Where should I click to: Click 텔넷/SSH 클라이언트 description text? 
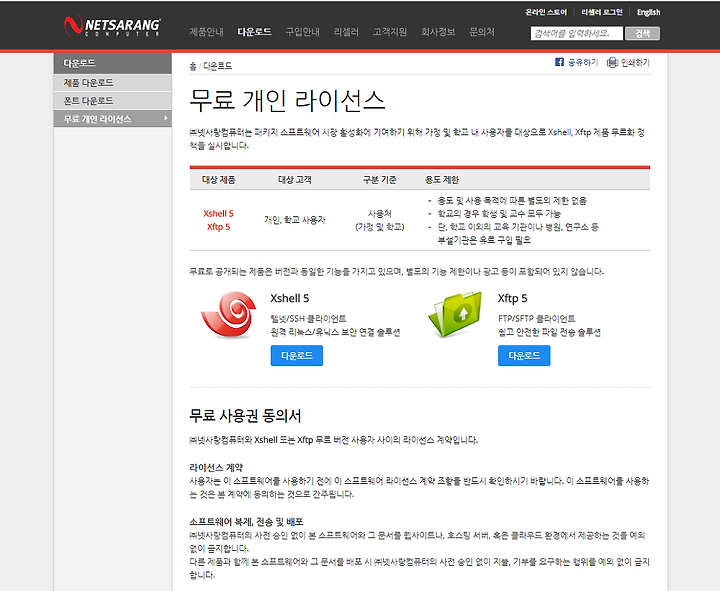309,319
